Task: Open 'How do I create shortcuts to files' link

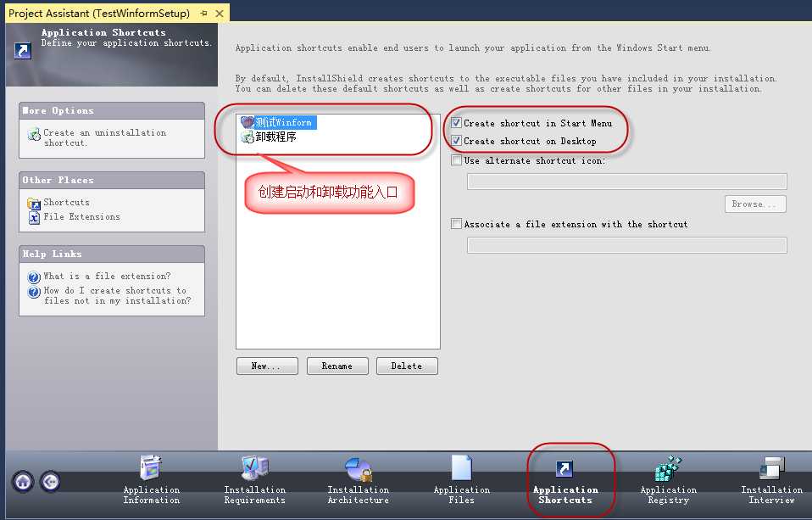Action: (x=118, y=295)
